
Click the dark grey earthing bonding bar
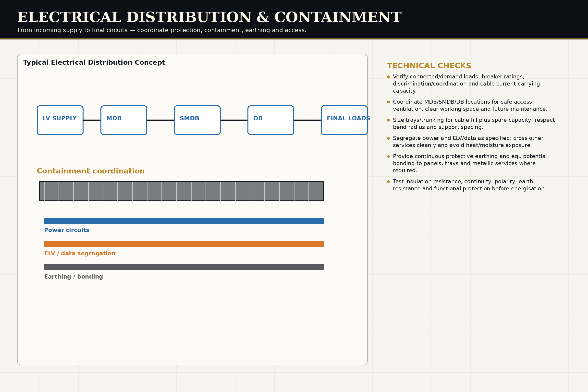tap(184, 267)
